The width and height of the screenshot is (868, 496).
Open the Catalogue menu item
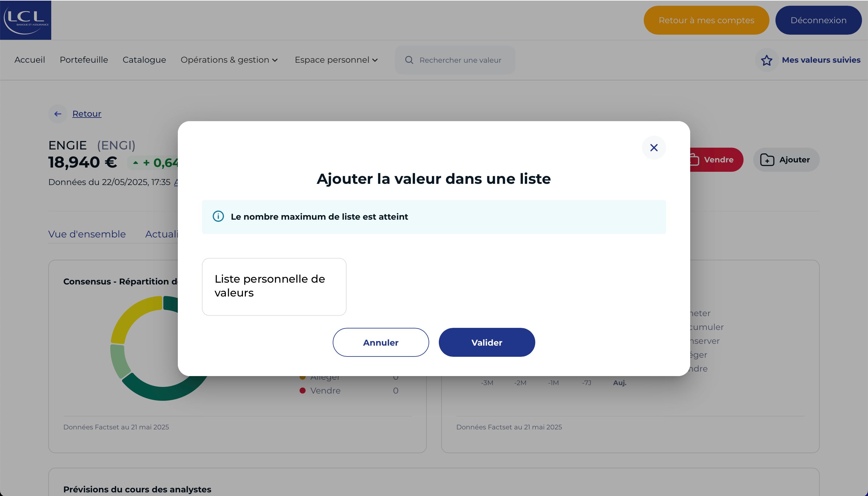[144, 60]
